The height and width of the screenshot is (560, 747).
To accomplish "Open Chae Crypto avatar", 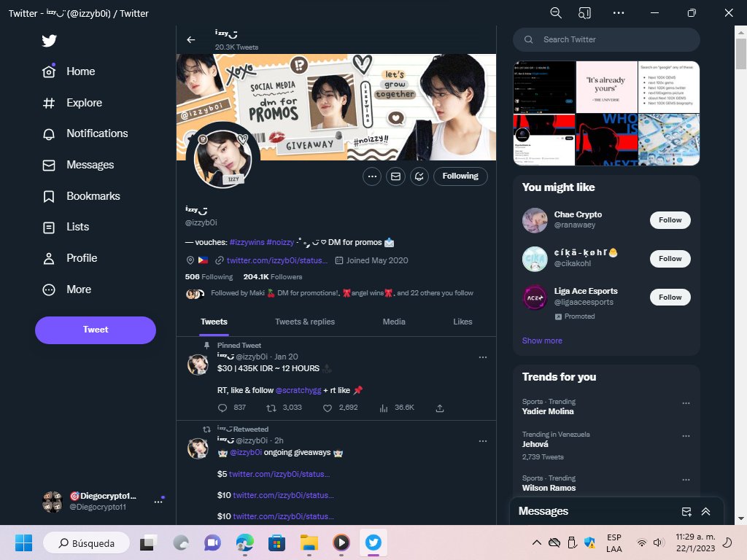I will [535, 220].
